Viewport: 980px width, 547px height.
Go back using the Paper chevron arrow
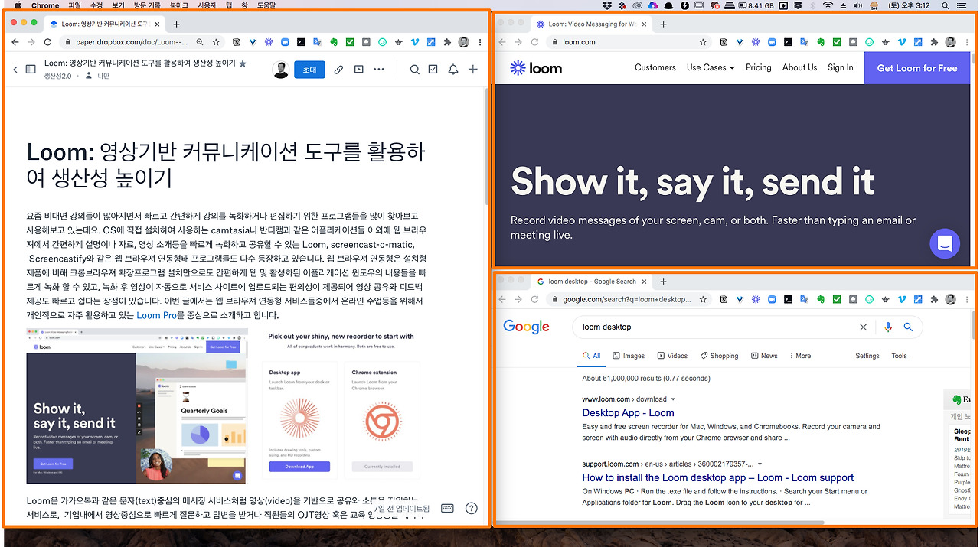coord(15,70)
